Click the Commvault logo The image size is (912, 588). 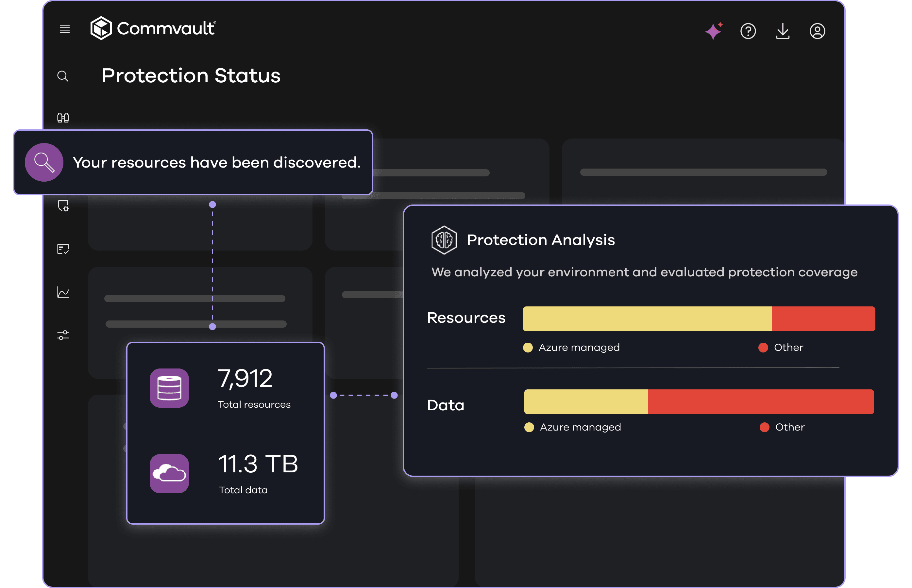click(x=153, y=28)
